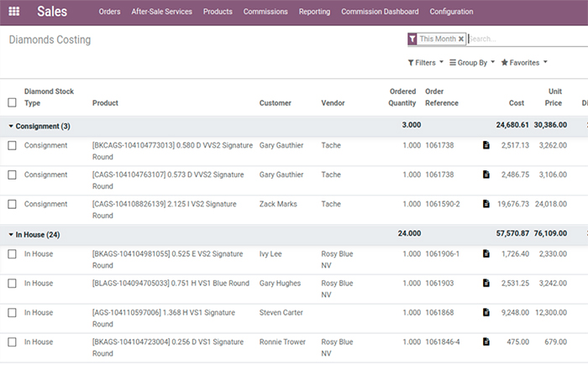
Task: Click cost value 9,248.00
Action: 515,312
